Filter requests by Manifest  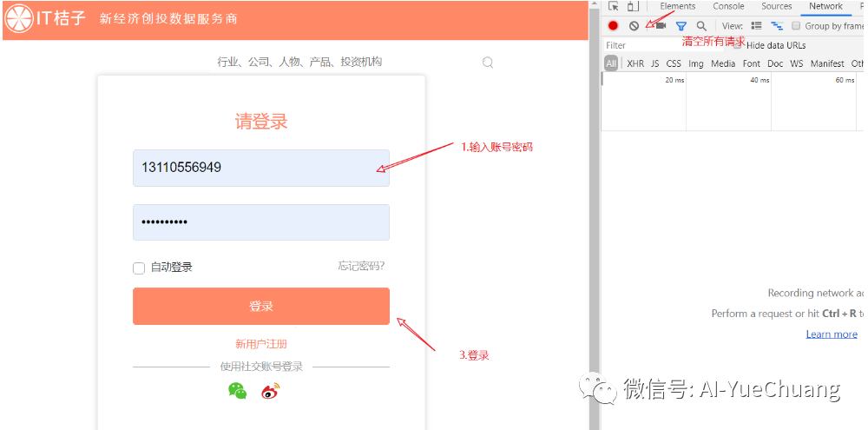[827, 63]
